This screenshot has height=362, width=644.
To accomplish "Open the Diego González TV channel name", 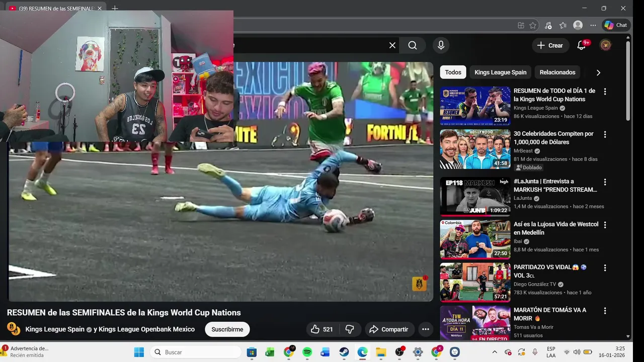I will pyautogui.click(x=535, y=284).
